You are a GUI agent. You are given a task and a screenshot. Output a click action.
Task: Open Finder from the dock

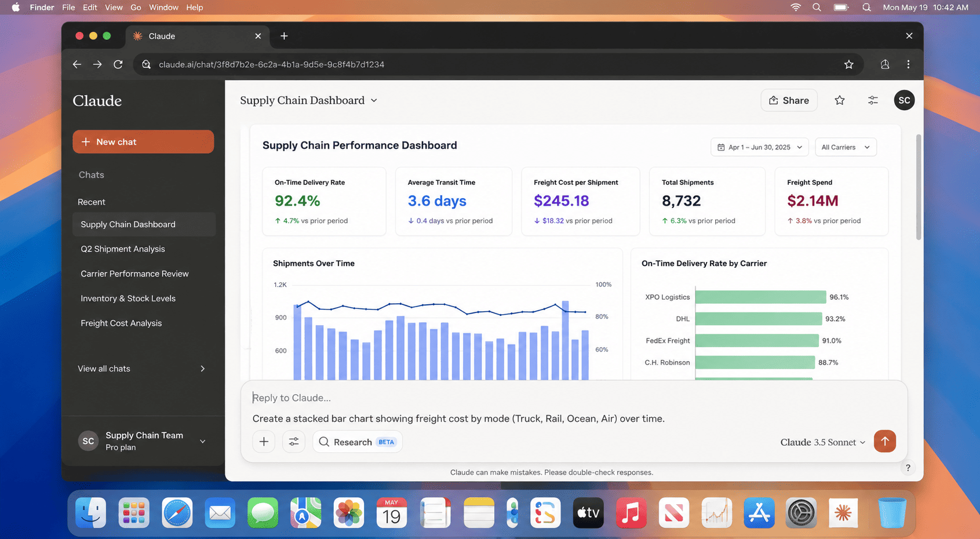[91, 513]
